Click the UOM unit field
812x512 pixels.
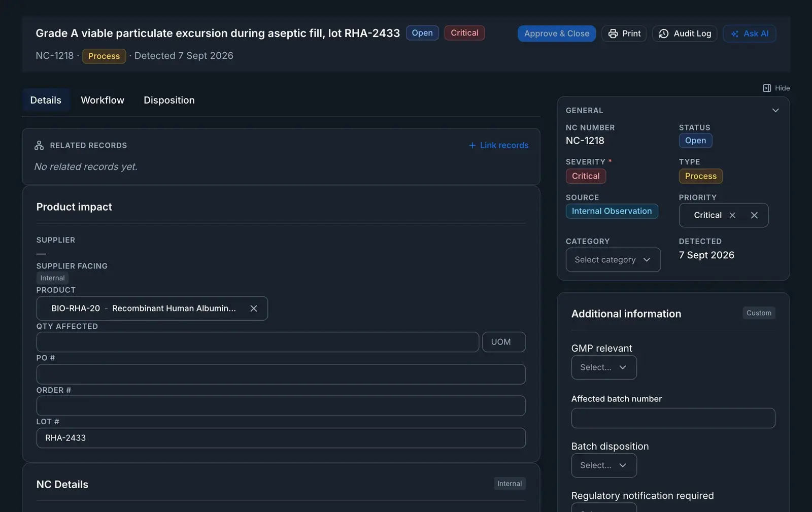(x=503, y=342)
